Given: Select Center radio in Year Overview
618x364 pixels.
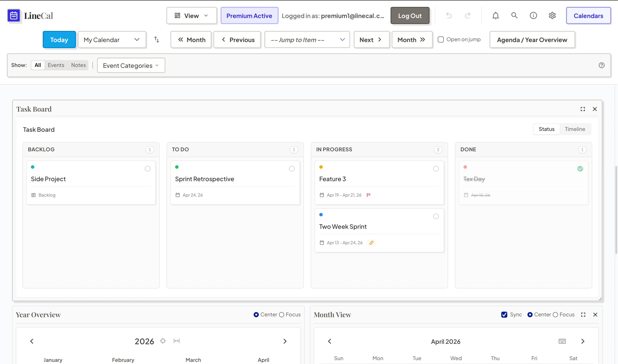Looking at the screenshot, I should pos(256,315).
